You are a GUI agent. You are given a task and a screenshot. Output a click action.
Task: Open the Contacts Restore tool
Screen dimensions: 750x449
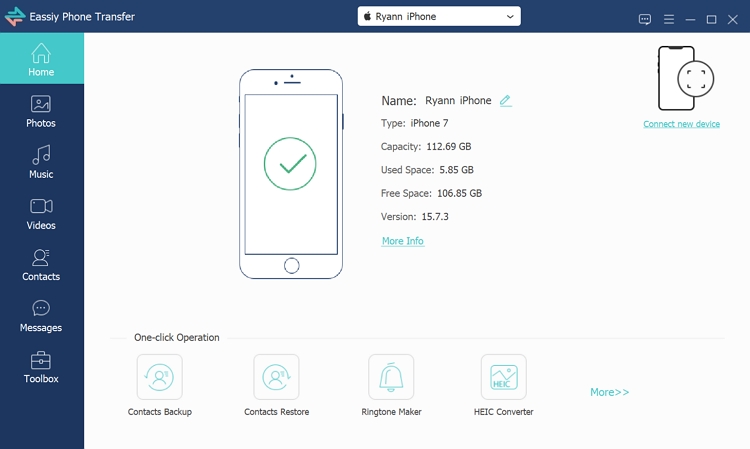(x=276, y=377)
